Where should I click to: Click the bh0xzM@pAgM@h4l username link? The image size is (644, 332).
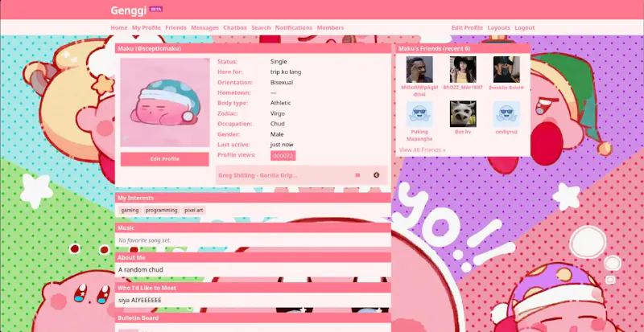419,91
